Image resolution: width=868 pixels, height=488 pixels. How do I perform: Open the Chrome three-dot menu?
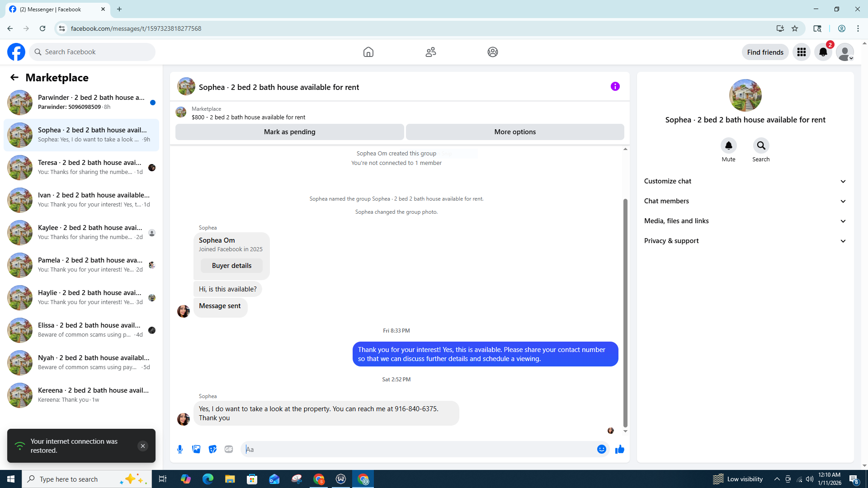858,28
